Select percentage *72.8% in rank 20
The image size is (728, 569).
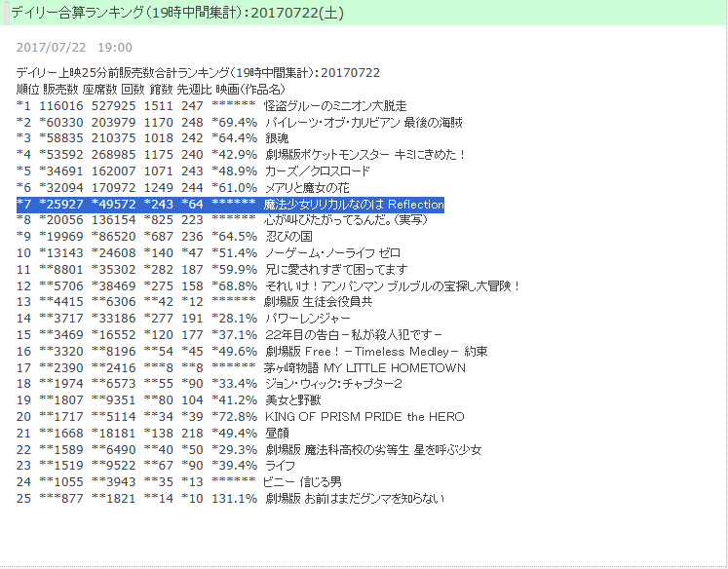click(235, 417)
